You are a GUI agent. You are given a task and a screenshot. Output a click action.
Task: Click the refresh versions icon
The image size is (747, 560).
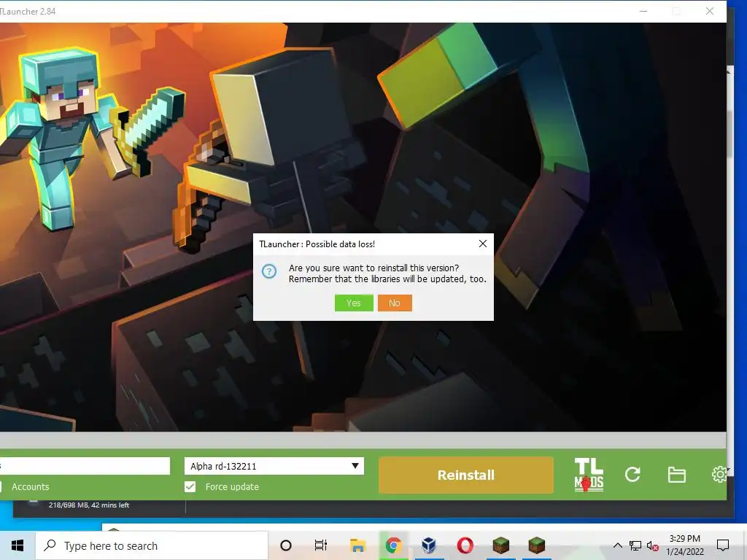click(x=632, y=474)
